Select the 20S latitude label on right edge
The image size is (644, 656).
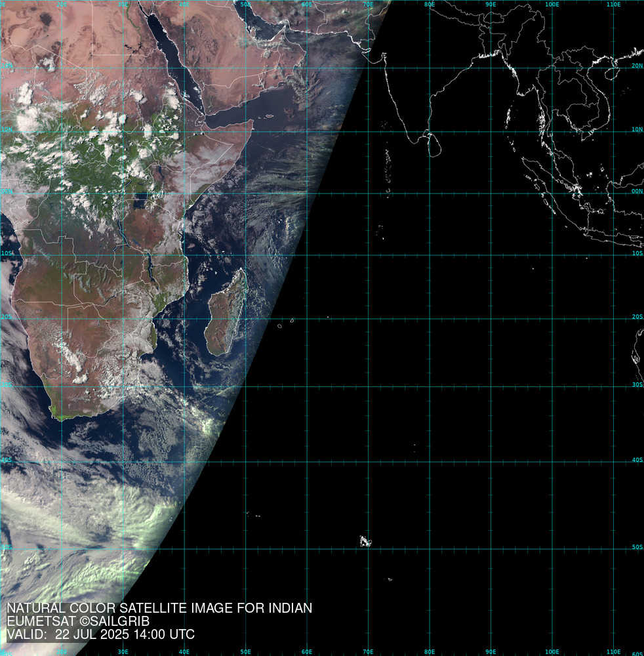(637, 317)
